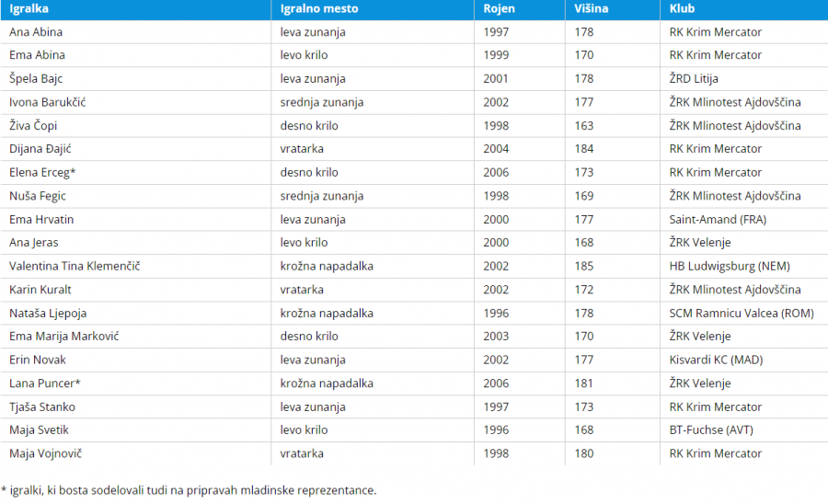This screenshot has width=828, height=504.
Task: Click the HB Ludwigsburg (NEM) club cell
Action: pyautogui.click(x=730, y=266)
